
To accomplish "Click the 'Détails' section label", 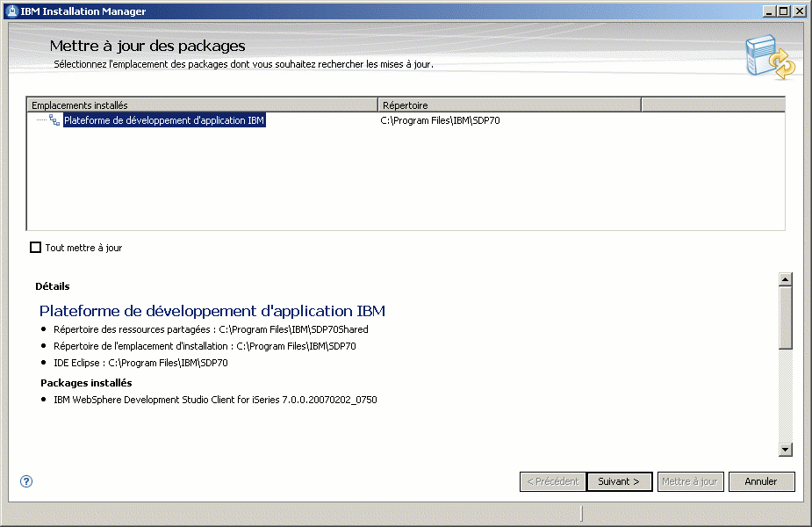I will point(53,286).
